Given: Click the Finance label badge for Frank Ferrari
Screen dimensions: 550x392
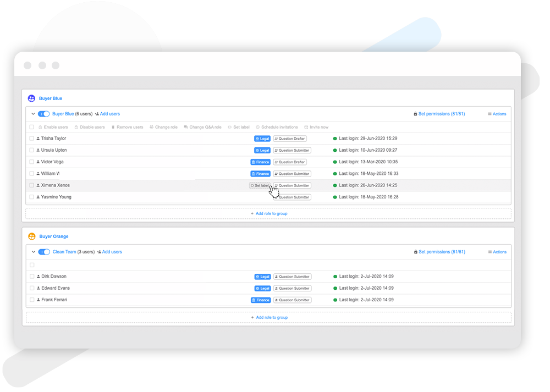Looking at the screenshot, I should pyautogui.click(x=261, y=300).
